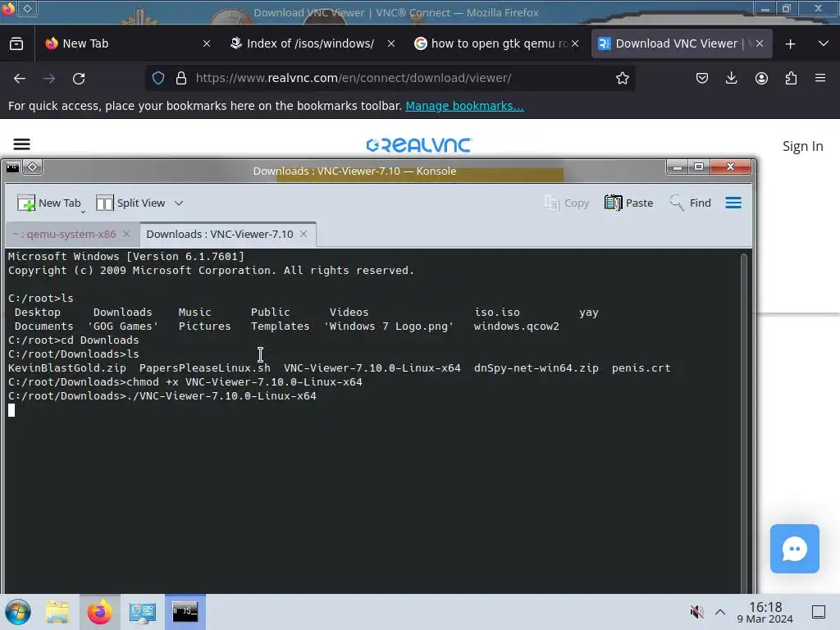Click Sign In on RealVNC page

pyautogui.click(x=802, y=146)
